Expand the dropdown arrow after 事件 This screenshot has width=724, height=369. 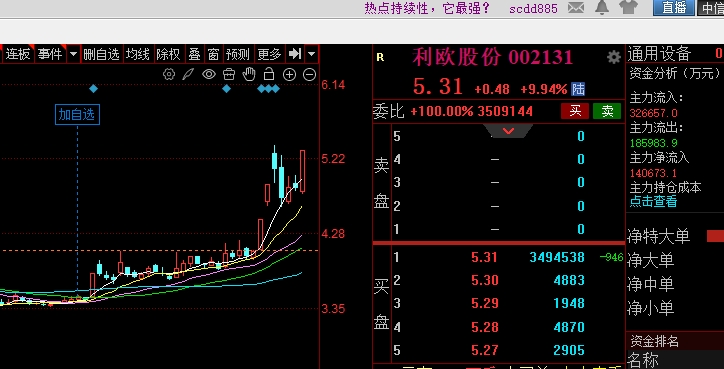tap(73, 54)
